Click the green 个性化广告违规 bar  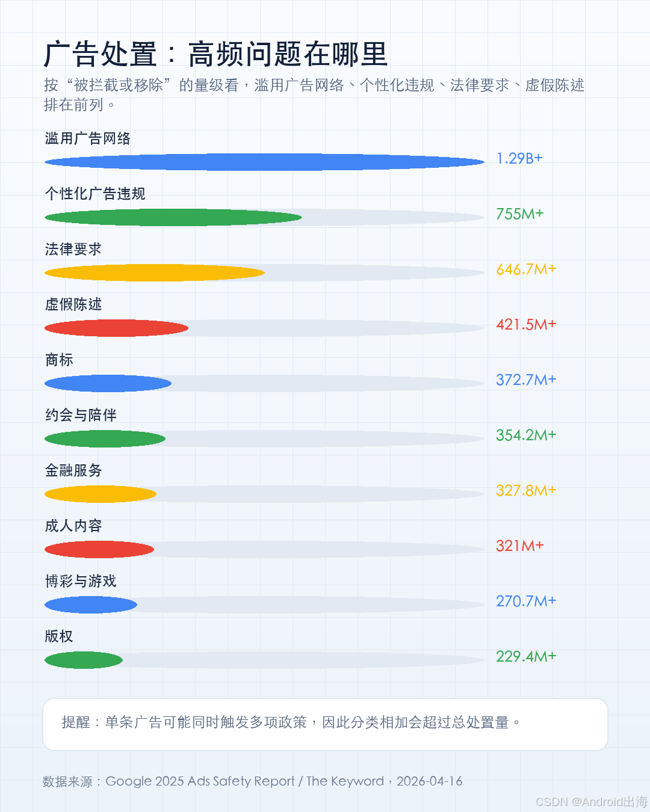[173, 217]
